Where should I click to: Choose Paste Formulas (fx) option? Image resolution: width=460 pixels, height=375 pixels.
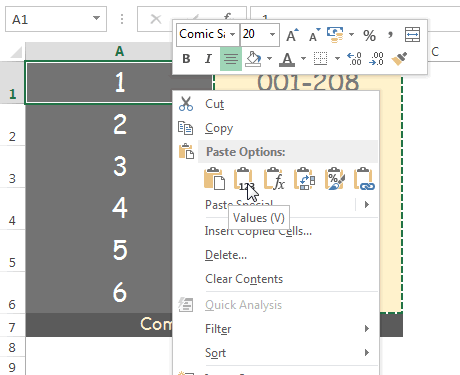[274, 179]
